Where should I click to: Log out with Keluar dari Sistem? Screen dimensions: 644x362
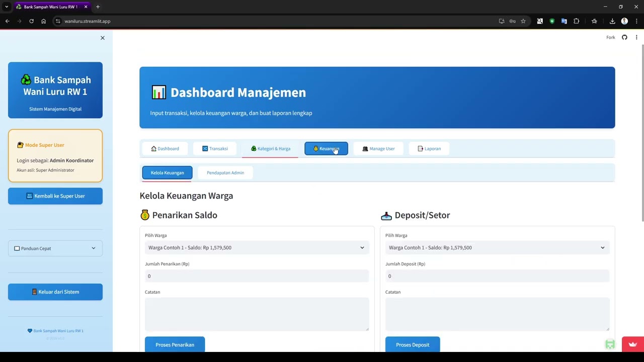(55, 292)
